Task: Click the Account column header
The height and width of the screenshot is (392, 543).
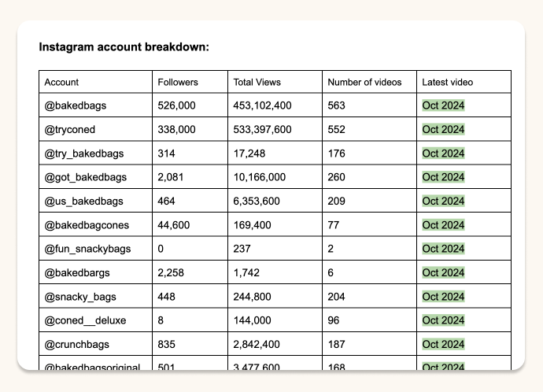Action: [61, 82]
